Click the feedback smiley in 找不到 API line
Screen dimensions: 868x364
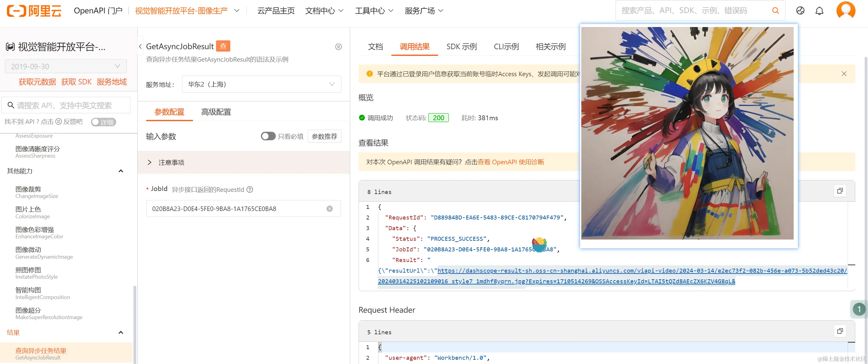click(59, 122)
